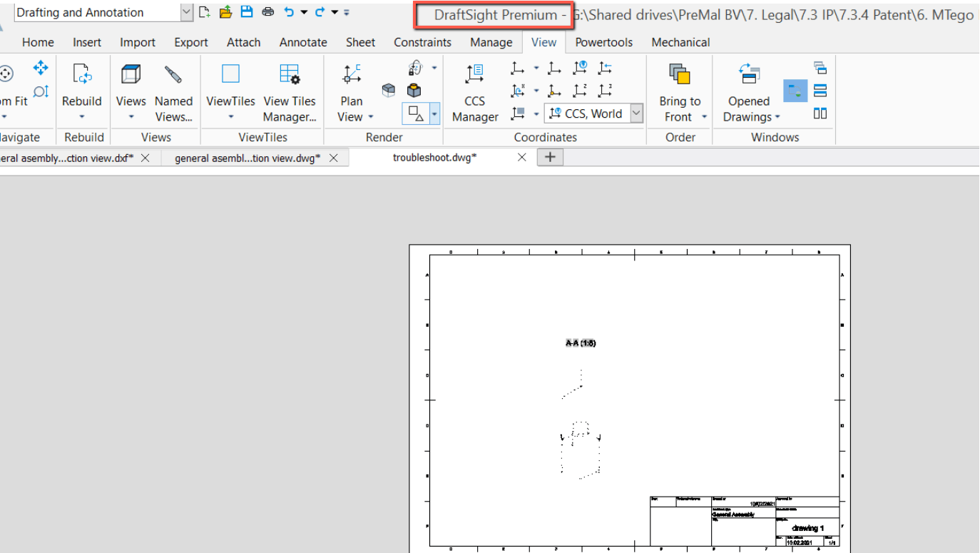This screenshot has width=980, height=553.
Task: Click the Rebuild icon
Action: point(82,74)
